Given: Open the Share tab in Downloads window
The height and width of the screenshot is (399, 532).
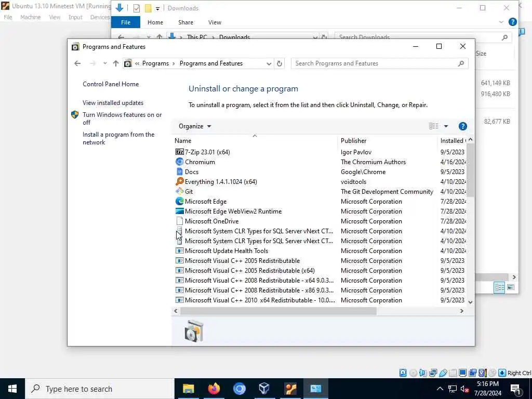Looking at the screenshot, I should [185, 22].
